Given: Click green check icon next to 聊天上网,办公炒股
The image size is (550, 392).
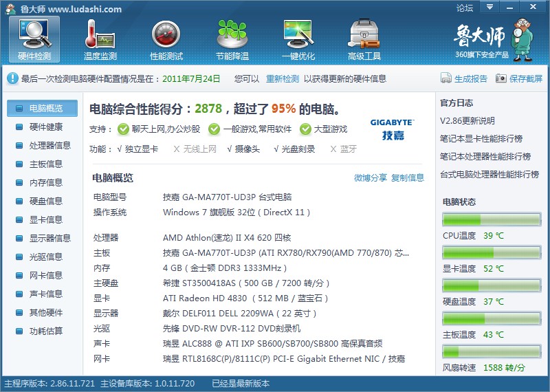Looking at the screenshot, I should pos(123,129).
